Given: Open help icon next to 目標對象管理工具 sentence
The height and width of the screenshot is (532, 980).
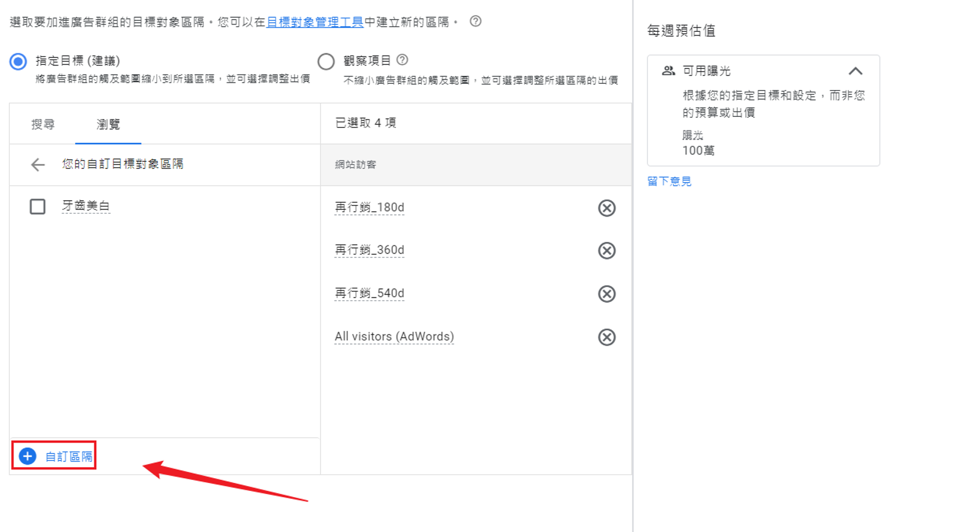Looking at the screenshot, I should coord(475,21).
